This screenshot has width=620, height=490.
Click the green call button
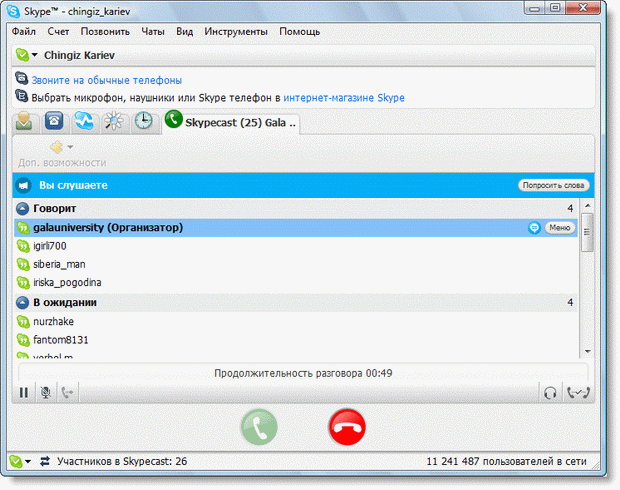point(259,427)
